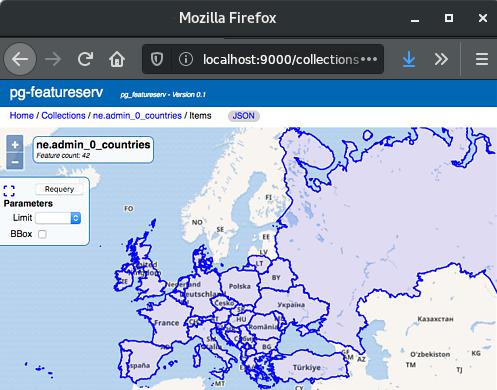The height and width of the screenshot is (390, 497).
Task: Open the Collections breadcrumb link
Action: coord(63,116)
